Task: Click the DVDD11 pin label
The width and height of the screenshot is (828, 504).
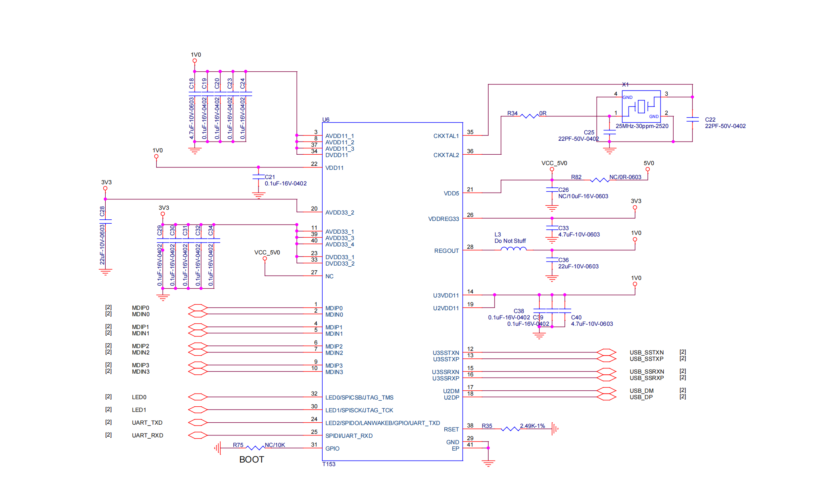Action: (x=337, y=155)
